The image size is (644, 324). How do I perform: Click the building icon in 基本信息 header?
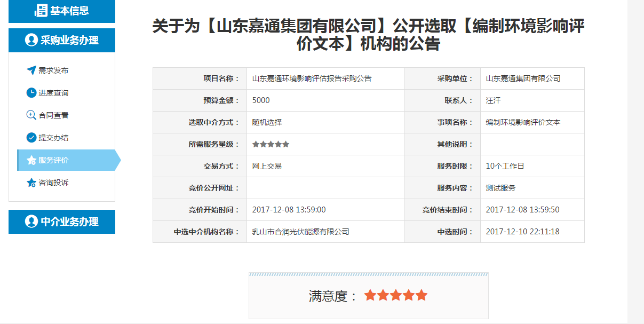tap(41, 10)
